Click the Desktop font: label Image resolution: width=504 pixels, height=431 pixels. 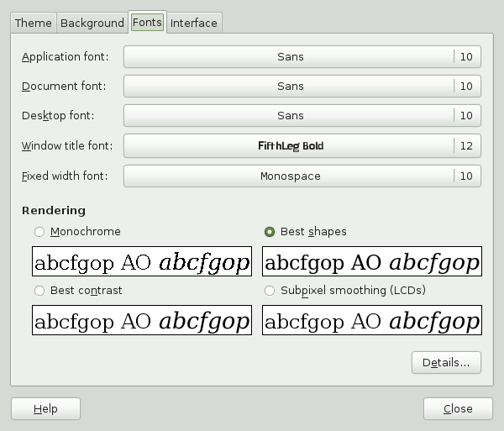click(58, 116)
